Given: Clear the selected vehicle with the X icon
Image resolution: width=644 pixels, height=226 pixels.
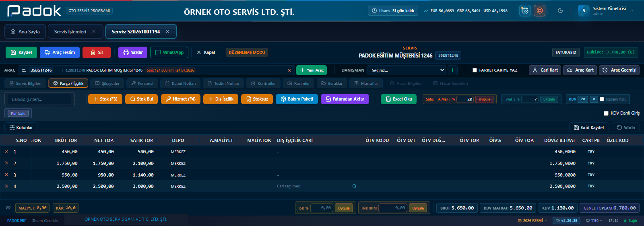Looking at the screenshot, I should point(289,70).
